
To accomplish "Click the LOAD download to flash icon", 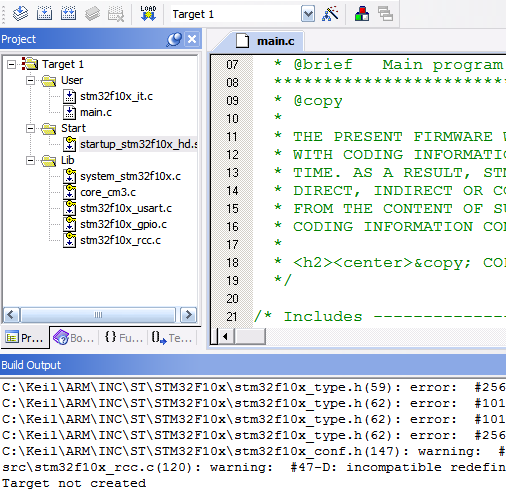I will pos(148,14).
